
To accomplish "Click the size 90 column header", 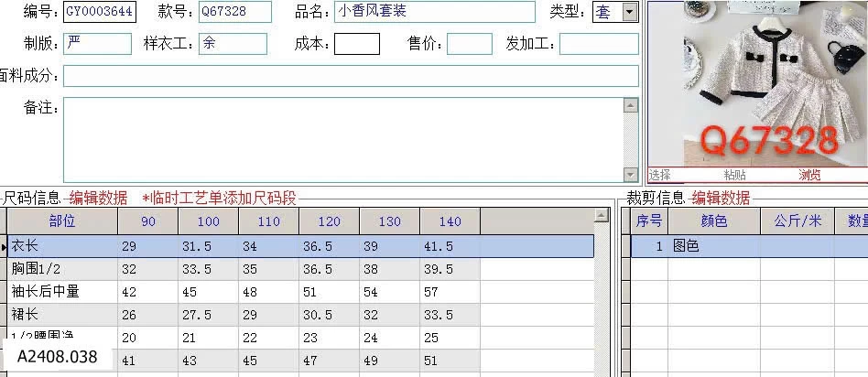I will point(147,221).
